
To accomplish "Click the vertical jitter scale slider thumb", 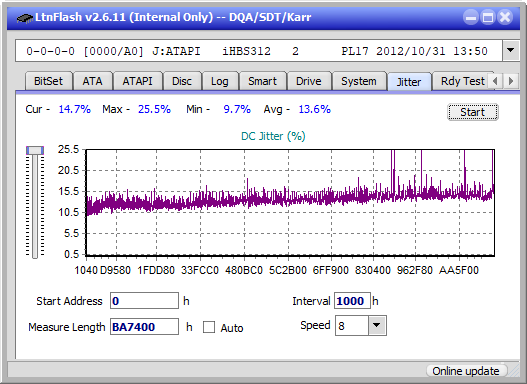I will point(35,150).
